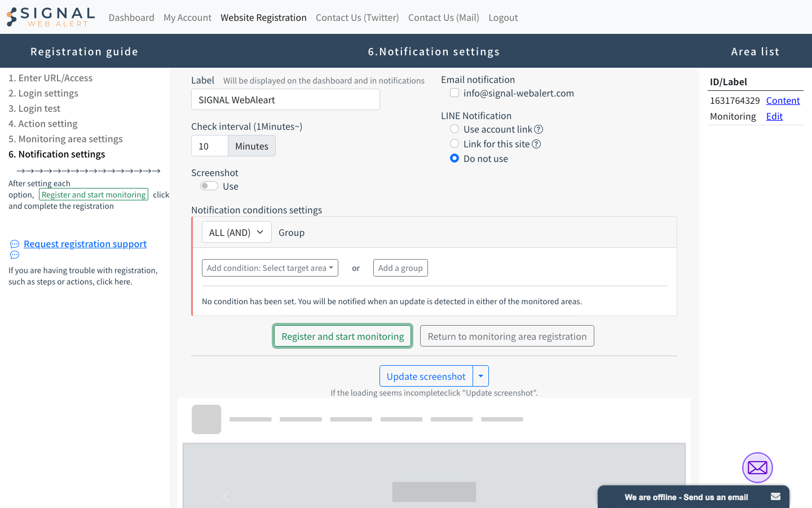This screenshot has height=508, width=812.
Task: Click the Check interval number field
Action: (210, 146)
